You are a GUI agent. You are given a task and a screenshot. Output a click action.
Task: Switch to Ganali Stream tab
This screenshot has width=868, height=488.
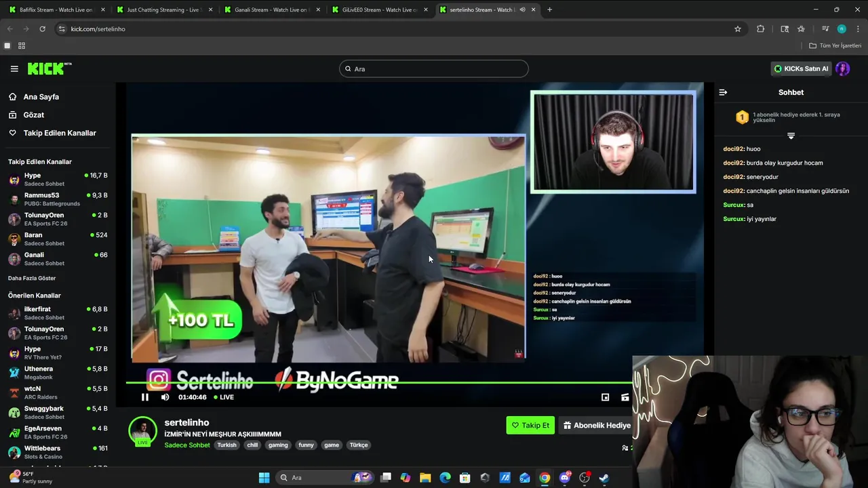pyautogui.click(x=271, y=9)
